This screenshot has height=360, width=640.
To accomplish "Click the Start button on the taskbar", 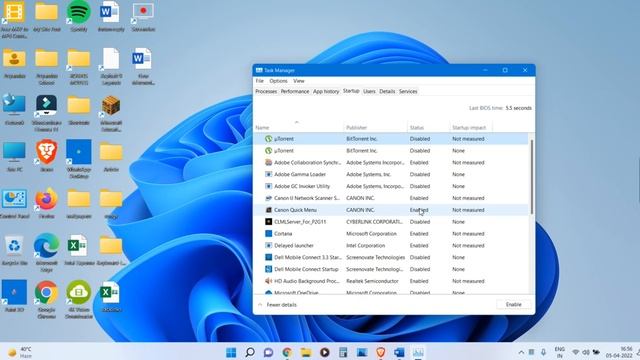I will click(231, 352).
